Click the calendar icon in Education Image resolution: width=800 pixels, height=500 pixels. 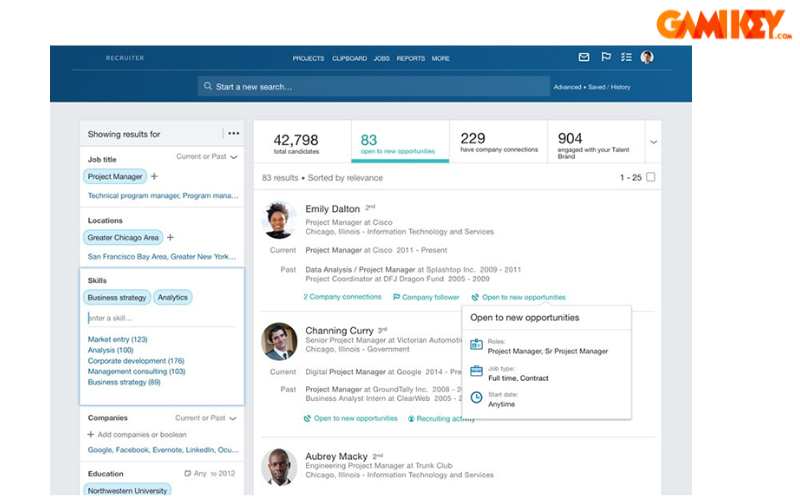[x=187, y=473]
